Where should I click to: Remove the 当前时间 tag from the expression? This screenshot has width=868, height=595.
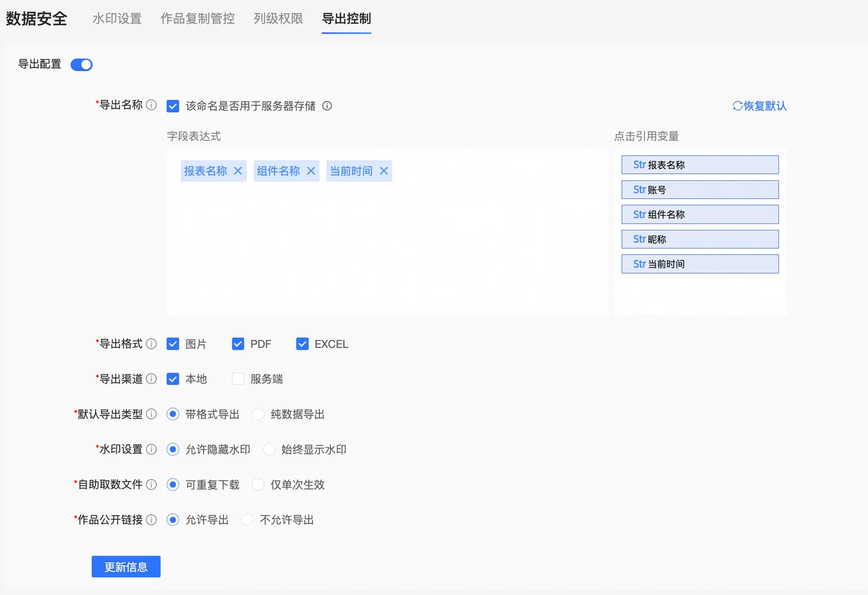pos(384,170)
